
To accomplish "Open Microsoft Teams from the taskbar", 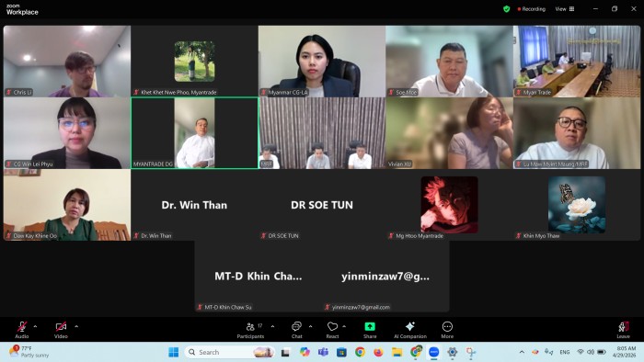I will [x=323, y=352].
